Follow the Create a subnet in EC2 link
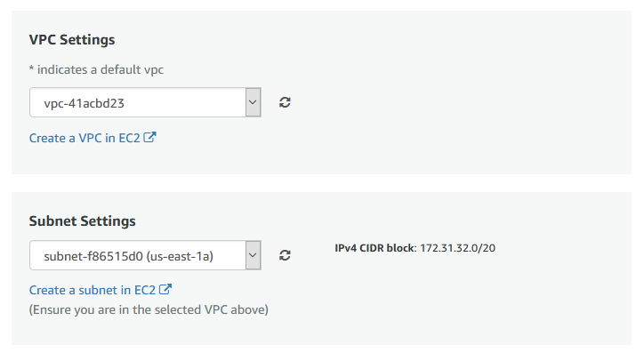The image size is (644, 353). coord(93,290)
